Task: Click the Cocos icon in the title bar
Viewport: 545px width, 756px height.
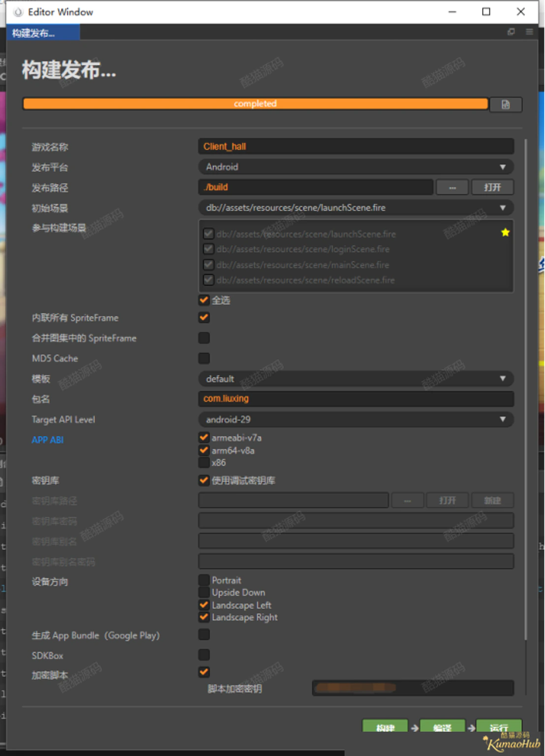Action: 18,12
